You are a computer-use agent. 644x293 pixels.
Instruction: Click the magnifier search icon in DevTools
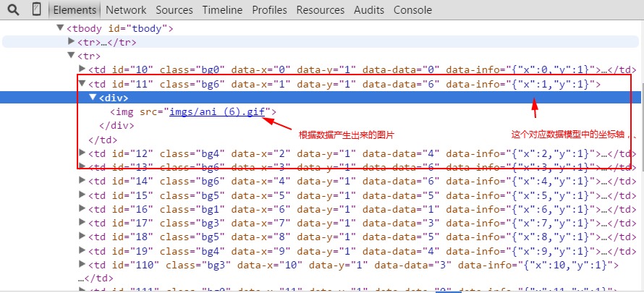point(13,10)
